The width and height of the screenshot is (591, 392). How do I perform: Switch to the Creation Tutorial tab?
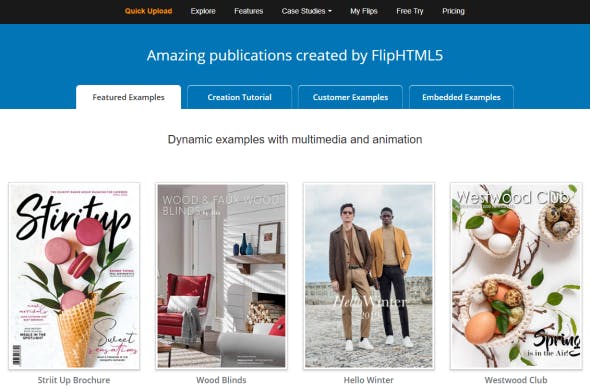click(x=239, y=97)
